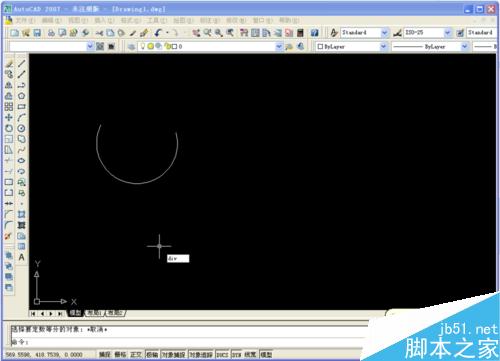Viewport: 500px width, 361px height.
Task: Select the Fillet modify tool
Action: [x=9, y=225]
